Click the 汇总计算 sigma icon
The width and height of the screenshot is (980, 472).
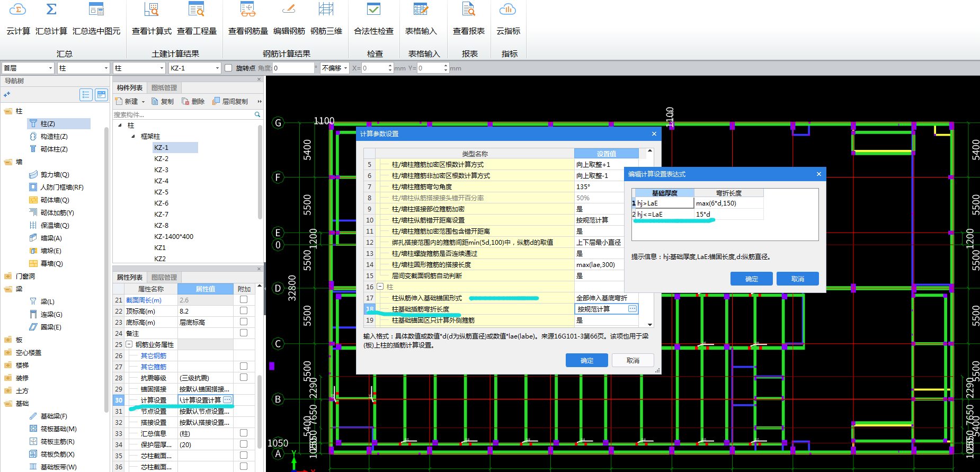(51, 11)
